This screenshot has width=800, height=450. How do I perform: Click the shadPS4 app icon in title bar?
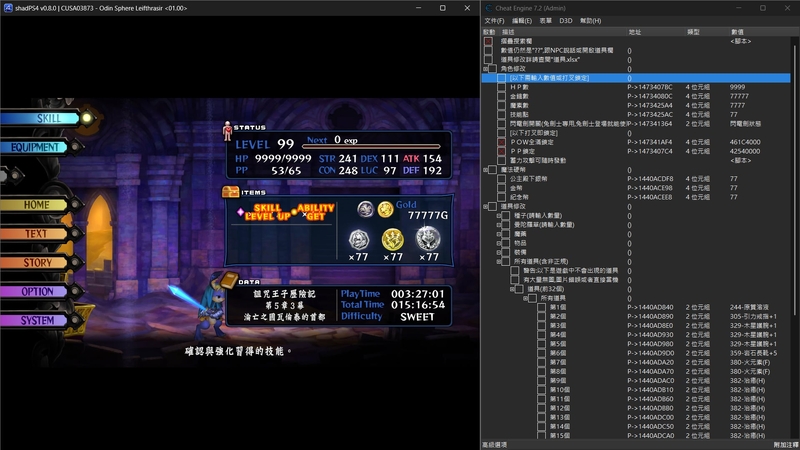tap(7, 8)
